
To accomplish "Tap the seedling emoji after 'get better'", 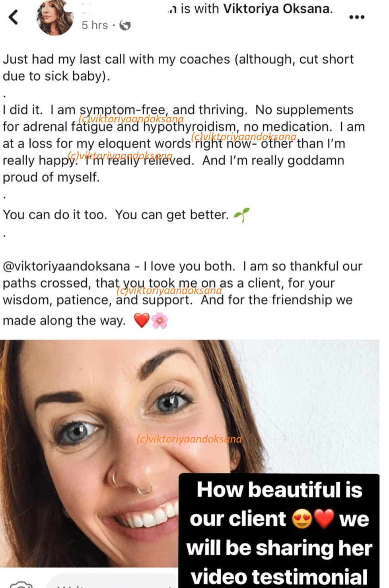I will coord(241,215).
